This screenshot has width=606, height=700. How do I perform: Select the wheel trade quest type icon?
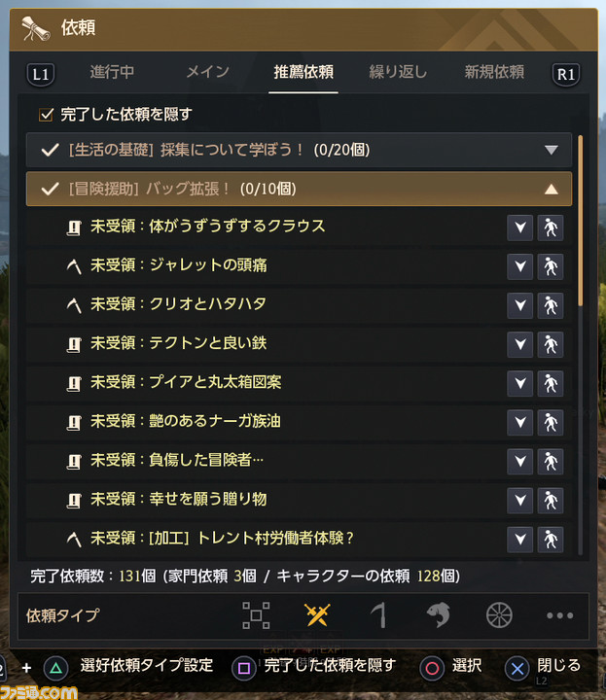pos(499,614)
